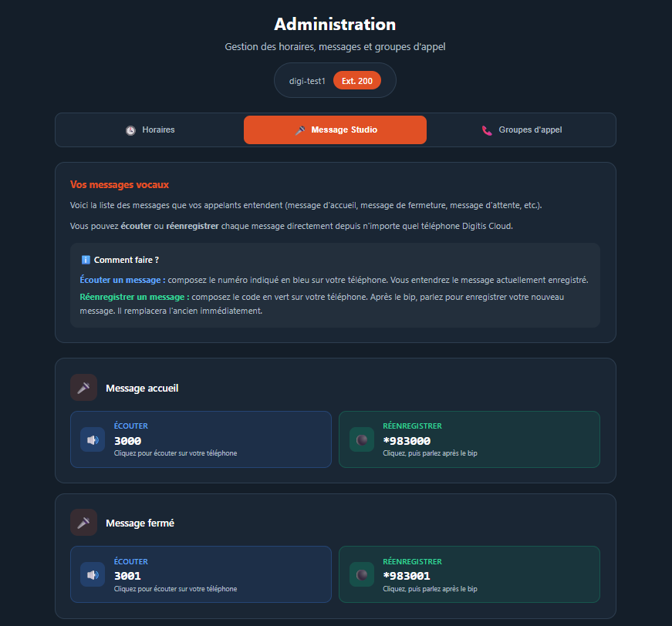Select the microphone icon on Message Studio tab
This screenshot has width=672, height=626.
[299, 130]
